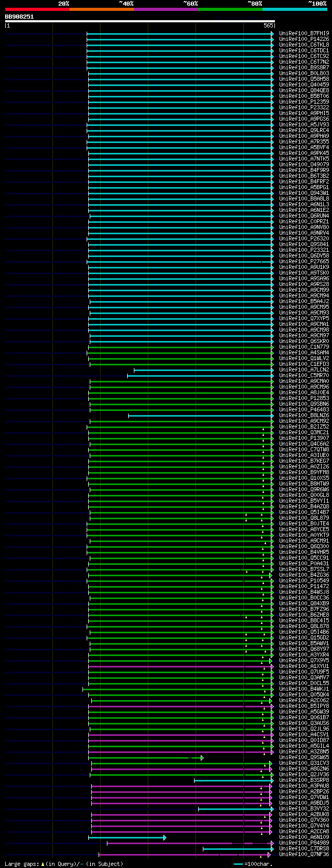Image resolution: width=332 pixels, height=868 pixels.
Task: Select hit UniRef100_P12853
Action: tap(304, 398)
